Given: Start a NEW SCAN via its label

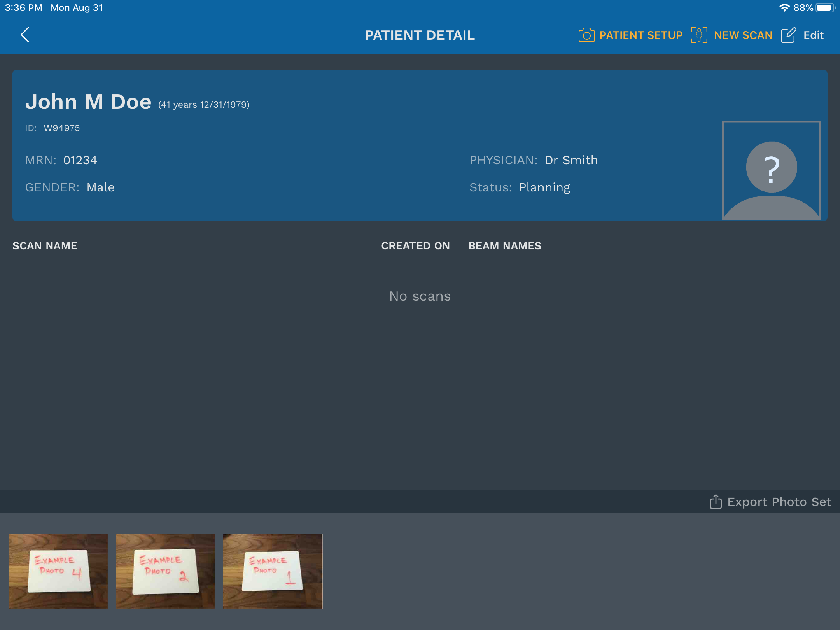Looking at the screenshot, I should [743, 35].
